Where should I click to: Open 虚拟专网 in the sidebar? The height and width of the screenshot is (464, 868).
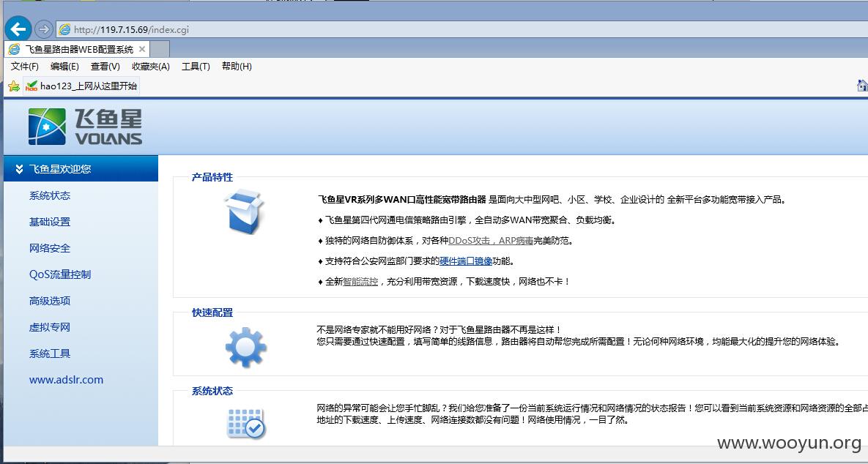click(50, 327)
